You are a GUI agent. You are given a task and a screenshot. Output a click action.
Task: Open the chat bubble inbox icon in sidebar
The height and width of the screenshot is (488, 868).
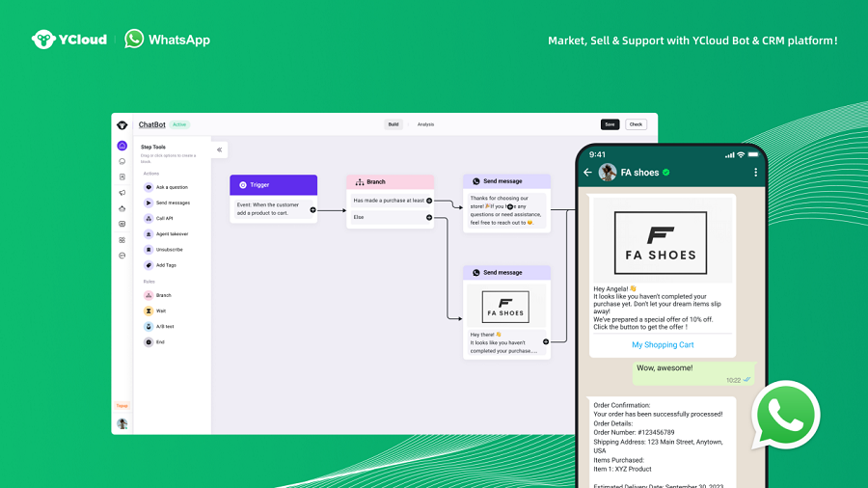pyautogui.click(x=122, y=162)
